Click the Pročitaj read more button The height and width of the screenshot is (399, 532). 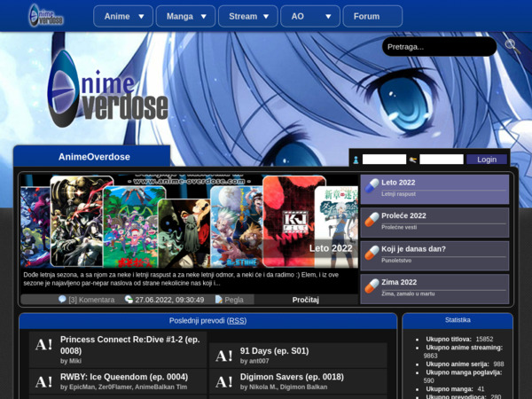306,300
